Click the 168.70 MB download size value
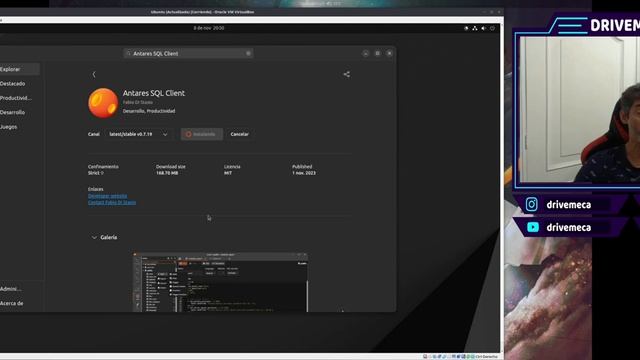This screenshot has width=640, height=360. point(167,173)
